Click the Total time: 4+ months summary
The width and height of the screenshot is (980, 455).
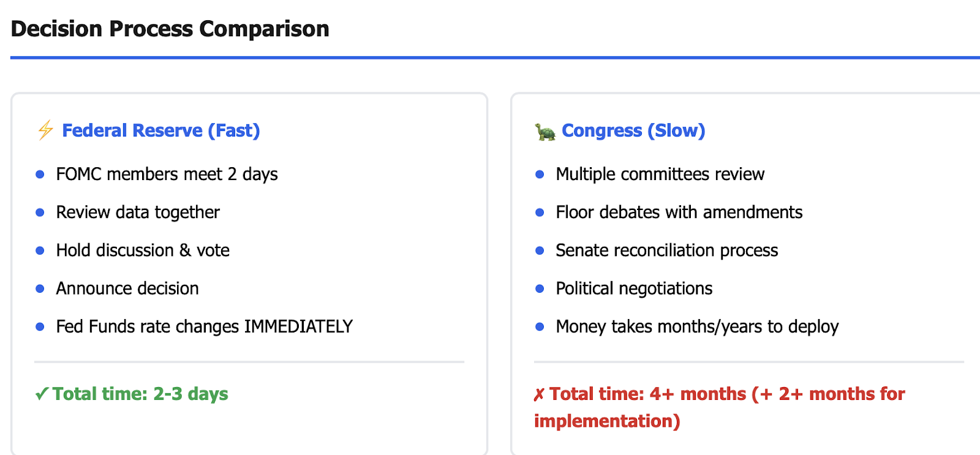tap(719, 407)
